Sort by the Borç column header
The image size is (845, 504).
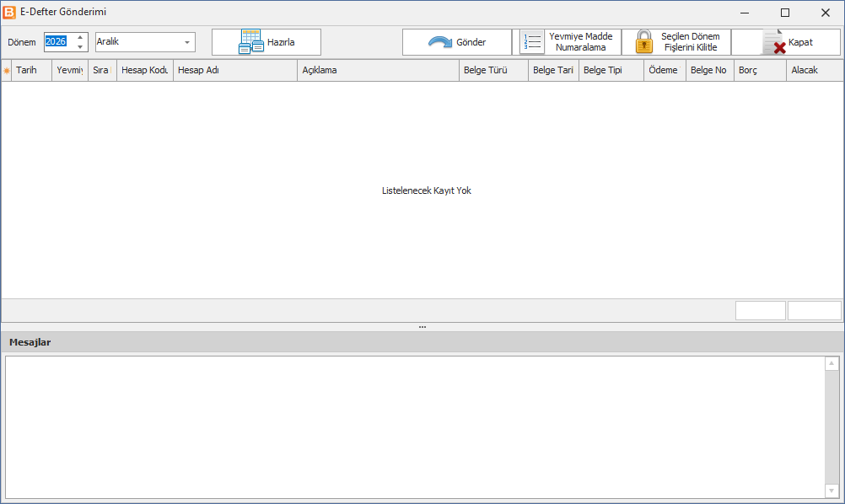(x=761, y=71)
